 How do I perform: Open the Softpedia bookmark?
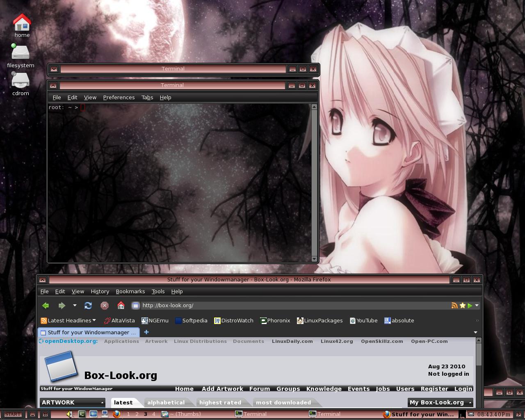click(x=191, y=321)
